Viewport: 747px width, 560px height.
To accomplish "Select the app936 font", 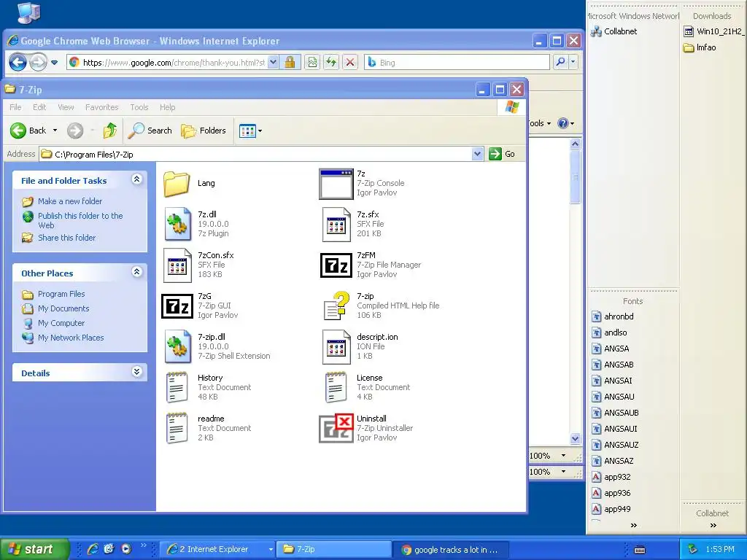I will click(611, 493).
